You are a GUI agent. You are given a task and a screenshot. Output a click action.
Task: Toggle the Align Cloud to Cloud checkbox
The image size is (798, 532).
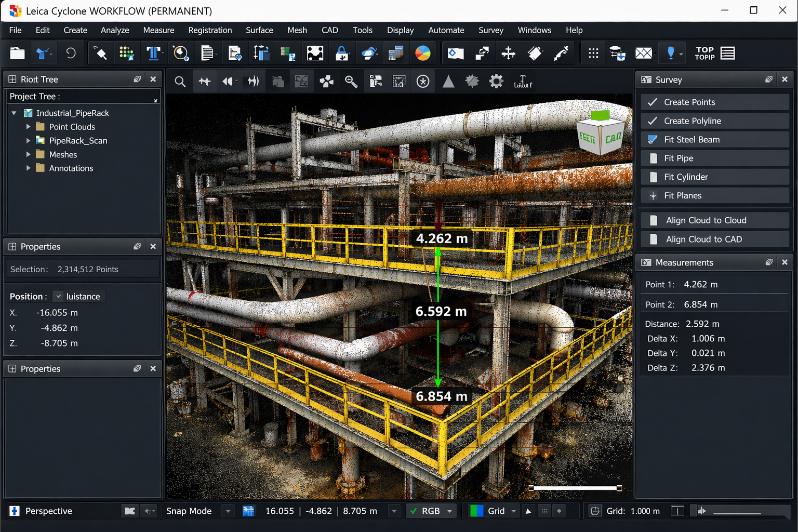tap(654, 220)
